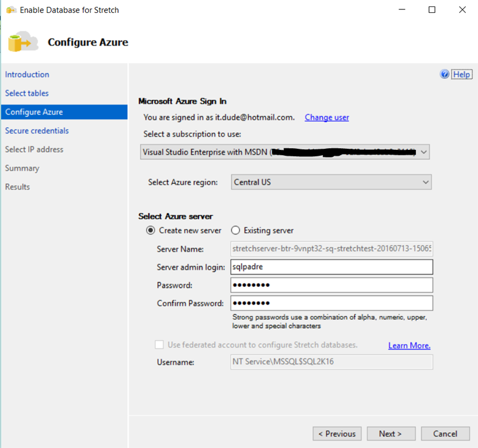Image resolution: width=478 pixels, height=448 pixels.
Task: Open the Select tables wizard step
Action: click(27, 93)
